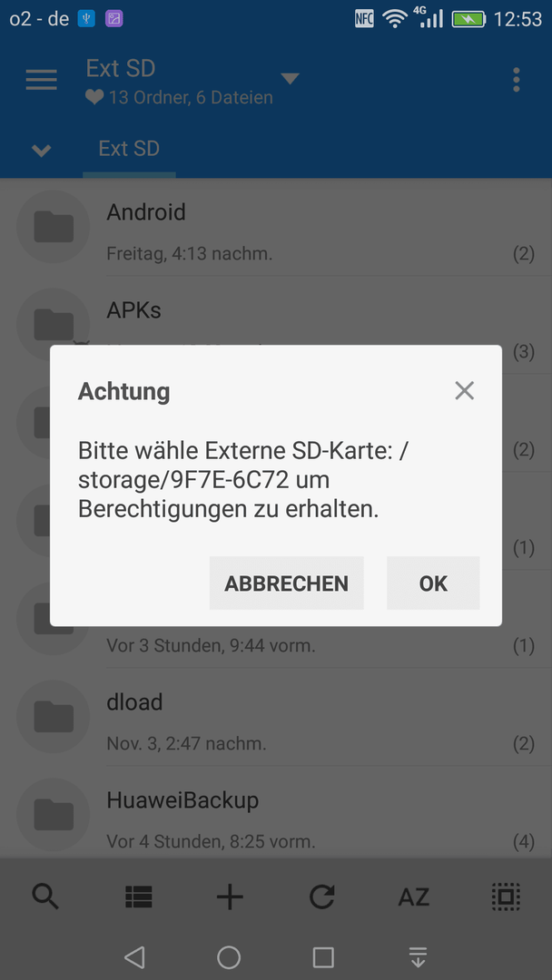Viewport: 552px width, 980px height.
Task: Tap the select-all icon in bottom bar
Action: (506, 897)
